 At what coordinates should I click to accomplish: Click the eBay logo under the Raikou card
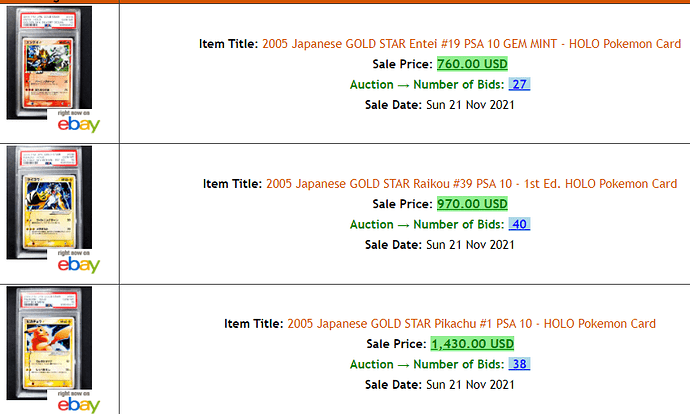[x=79, y=262]
